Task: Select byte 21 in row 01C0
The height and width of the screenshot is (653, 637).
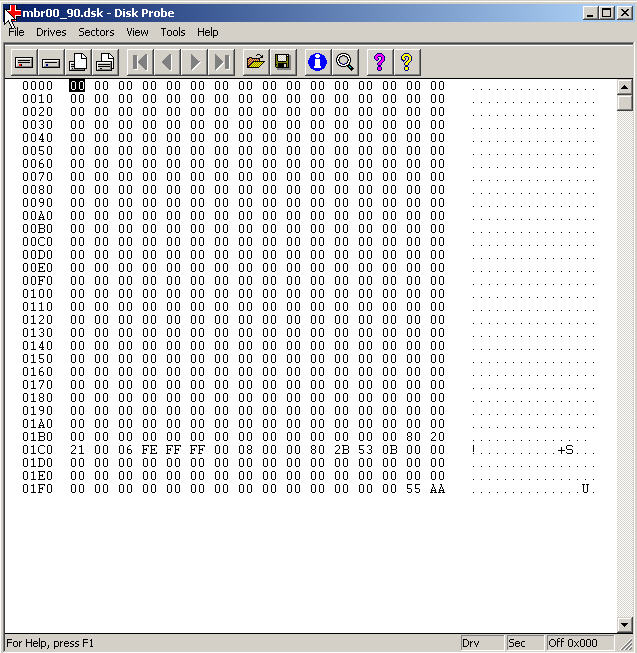Action: pyautogui.click(x=77, y=450)
